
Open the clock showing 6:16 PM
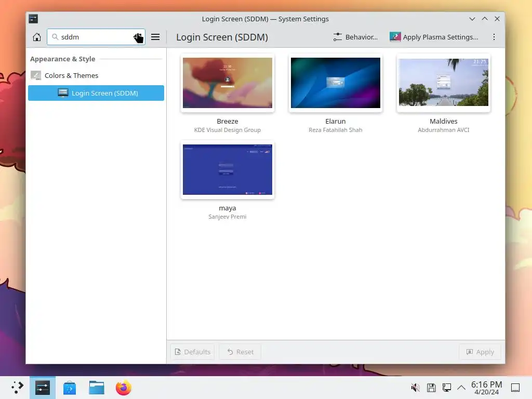[486, 388]
